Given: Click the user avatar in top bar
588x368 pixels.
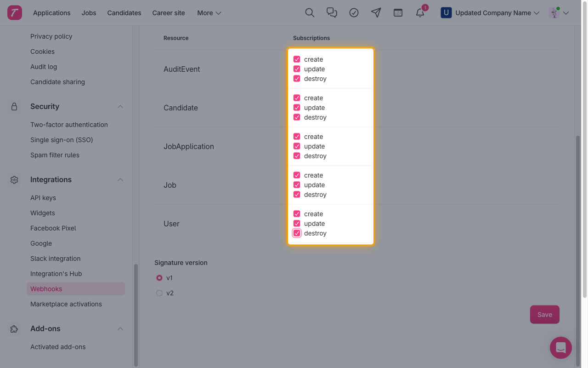Looking at the screenshot, I should (x=554, y=13).
